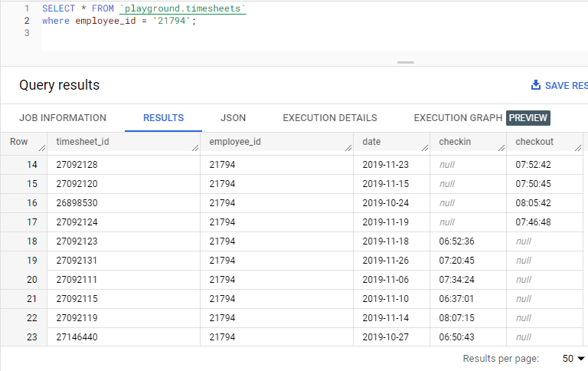Click the null checkin in row 14
The width and height of the screenshot is (588, 371).
click(447, 165)
